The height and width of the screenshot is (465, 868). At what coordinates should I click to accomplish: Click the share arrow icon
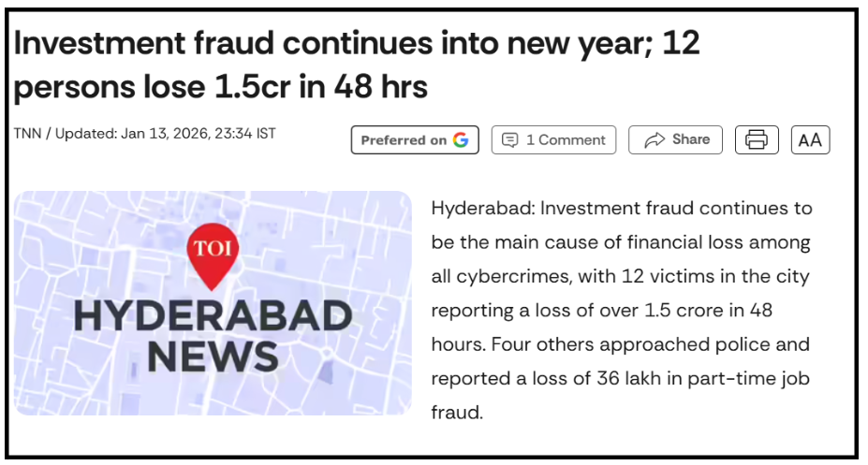tap(653, 139)
